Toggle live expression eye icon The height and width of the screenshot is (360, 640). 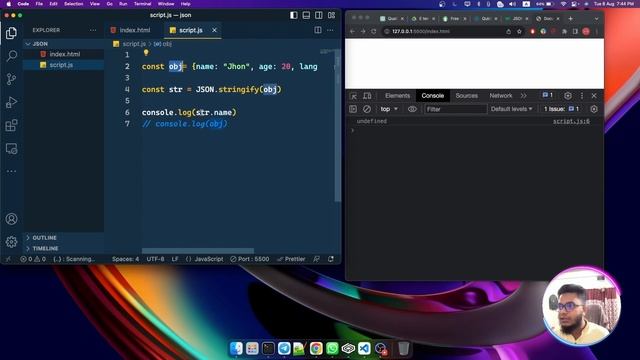point(412,109)
